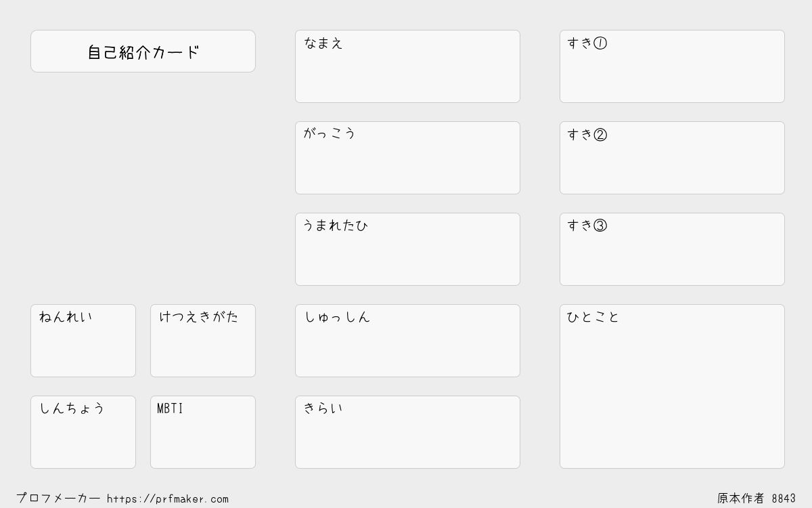Click the うまれたひ birthday field
Screen dimensions: 812x508
coord(407,249)
